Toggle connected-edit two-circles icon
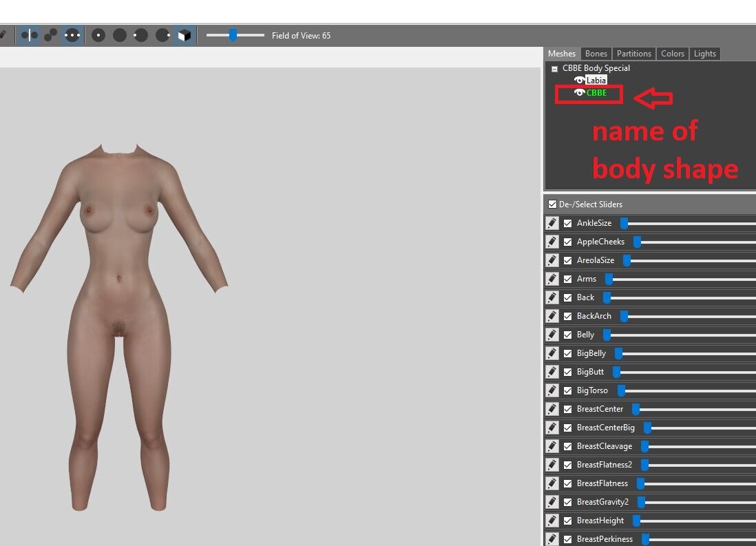Viewport: 756px width, 546px height. 51,35
